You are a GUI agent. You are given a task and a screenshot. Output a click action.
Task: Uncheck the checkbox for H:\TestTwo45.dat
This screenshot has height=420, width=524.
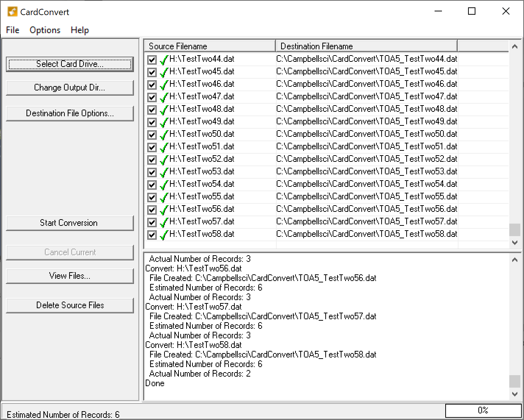[x=152, y=72]
